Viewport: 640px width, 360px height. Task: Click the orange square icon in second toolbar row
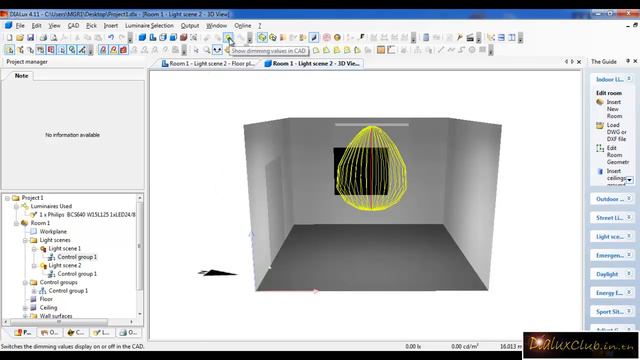click(381, 50)
